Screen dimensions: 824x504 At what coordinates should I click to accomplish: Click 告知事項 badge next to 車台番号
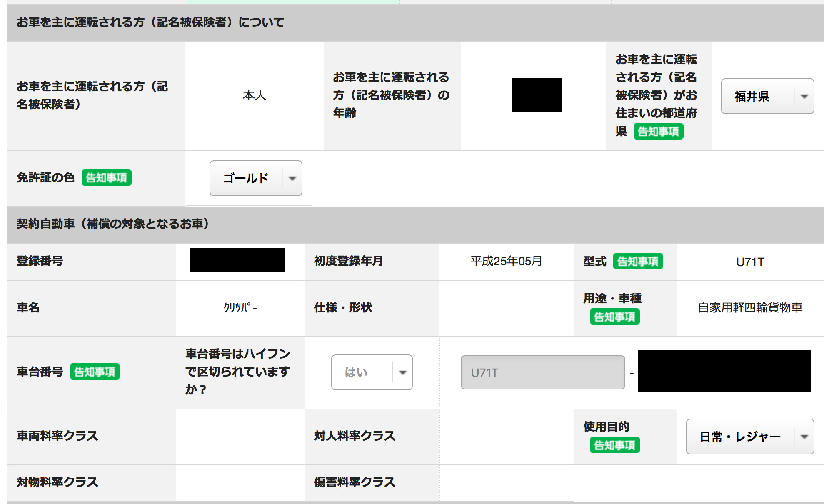95,372
